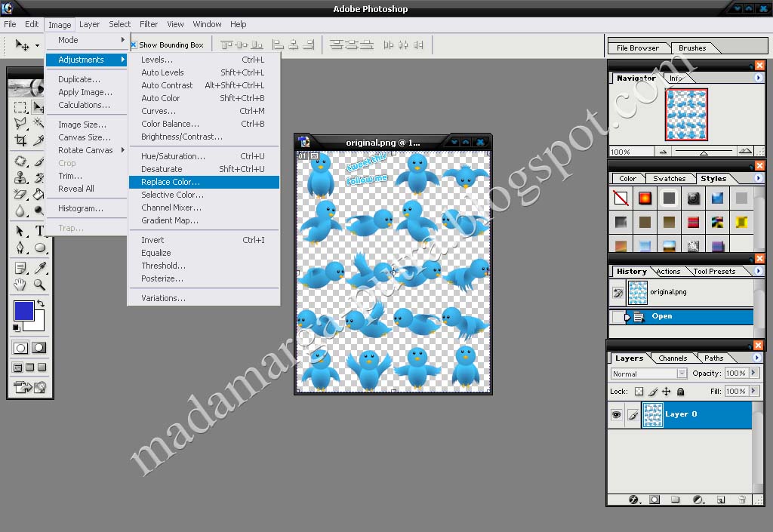Choose Hue/Saturation menu item
The height and width of the screenshot is (532, 773).
(204, 156)
